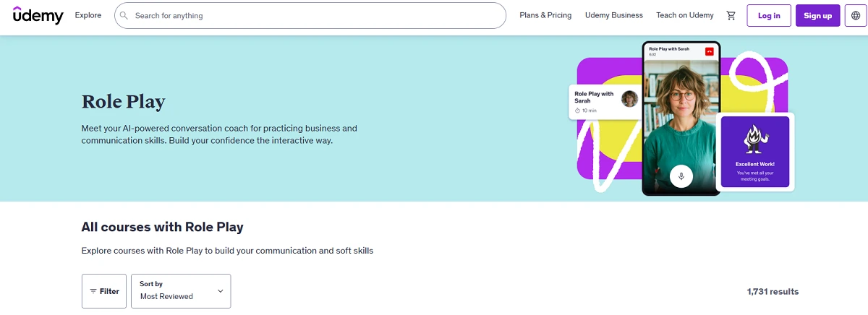The image size is (868, 315).
Task: Click the Log in button
Action: [x=769, y=15]
